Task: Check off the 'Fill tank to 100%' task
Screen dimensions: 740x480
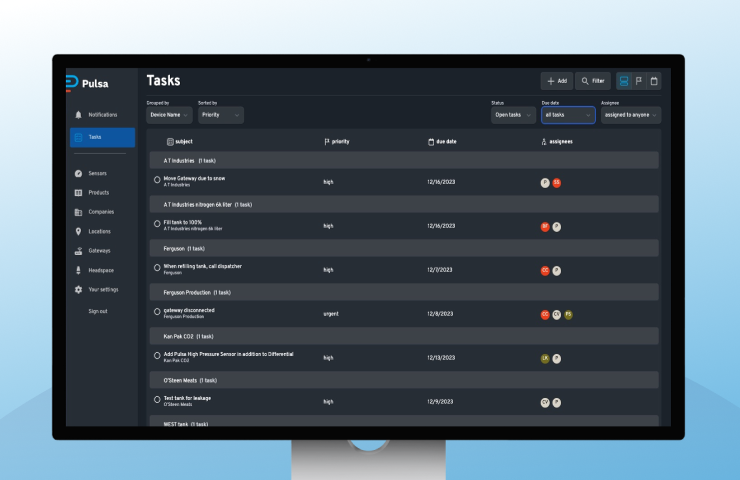Action: click(157, 224)
